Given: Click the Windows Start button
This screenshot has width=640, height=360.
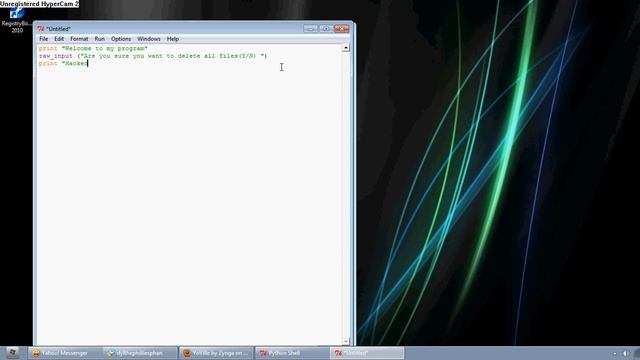Looking at the screenshot, I should (x=12, y=353).
